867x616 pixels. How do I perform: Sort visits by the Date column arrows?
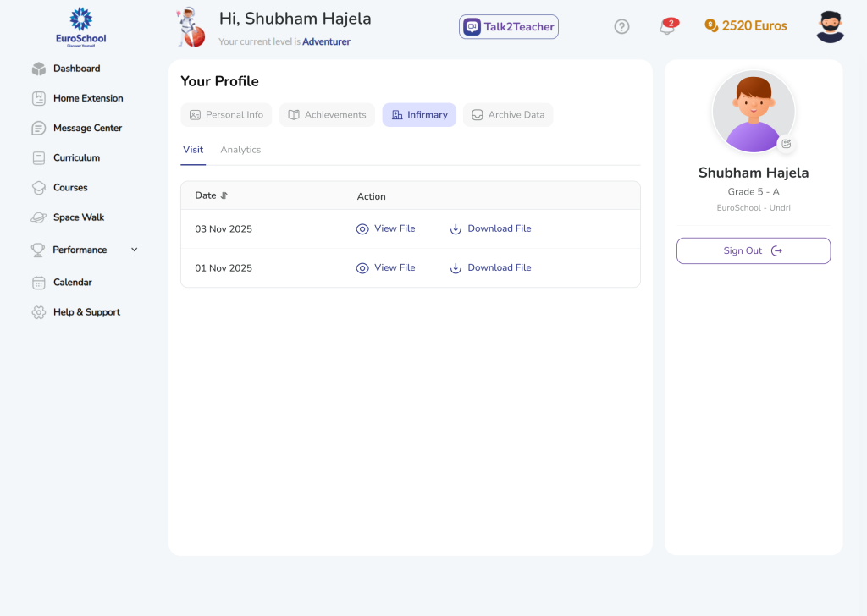[224, 195]
